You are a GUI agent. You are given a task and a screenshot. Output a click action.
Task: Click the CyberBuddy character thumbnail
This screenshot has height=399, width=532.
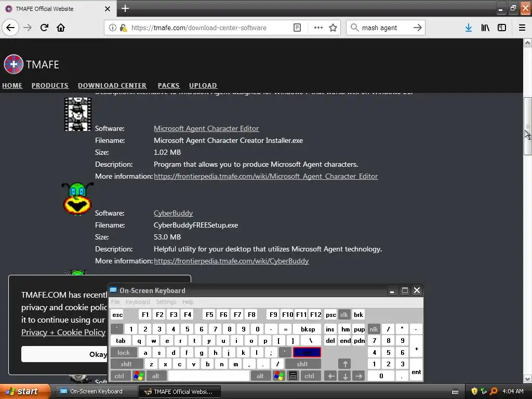tap(77, 199)
